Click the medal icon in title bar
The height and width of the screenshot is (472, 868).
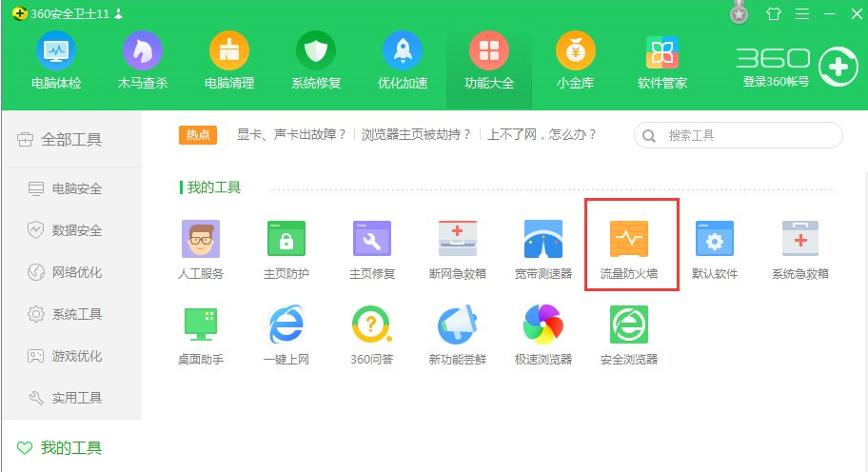tap(739, 12)
